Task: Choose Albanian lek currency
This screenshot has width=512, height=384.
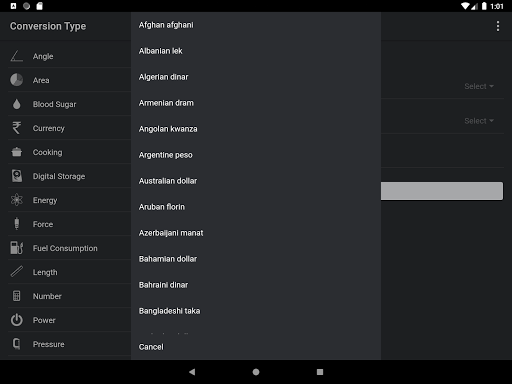Action: click(256, 51)
